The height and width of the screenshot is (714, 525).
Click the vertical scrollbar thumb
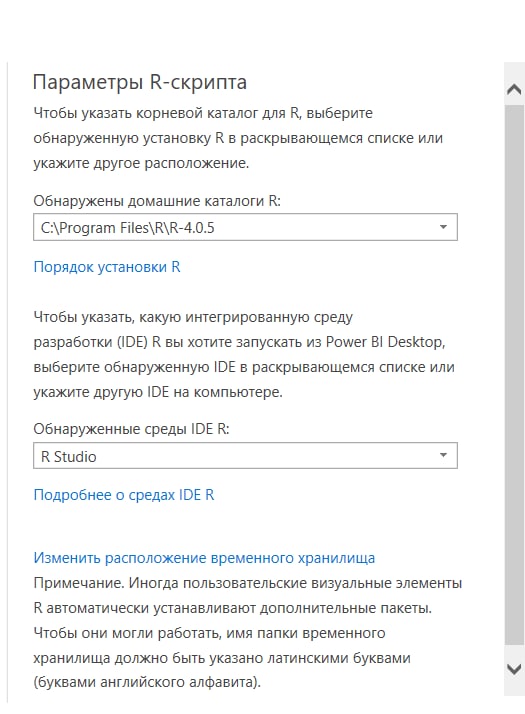(x=514, y=375)
